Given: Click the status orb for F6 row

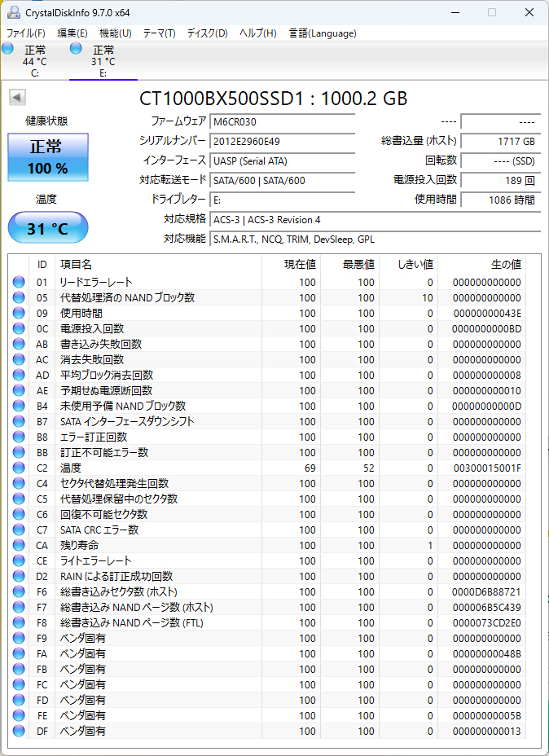Looking at the screenshot, I should (19, 591).
